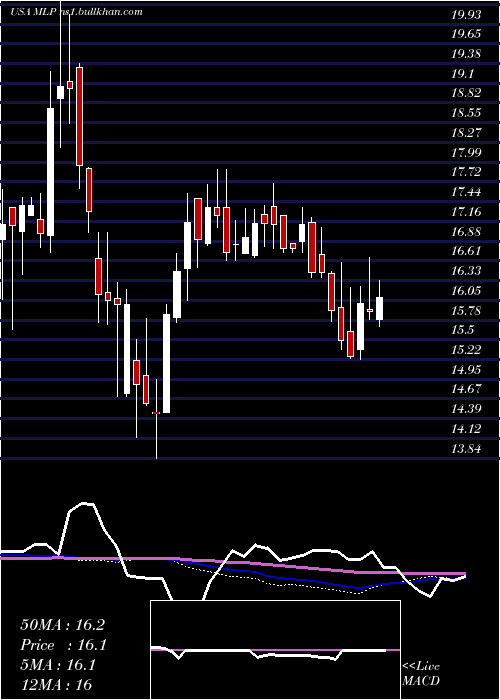Click the 12MA : 16 readout

[56, 684]
